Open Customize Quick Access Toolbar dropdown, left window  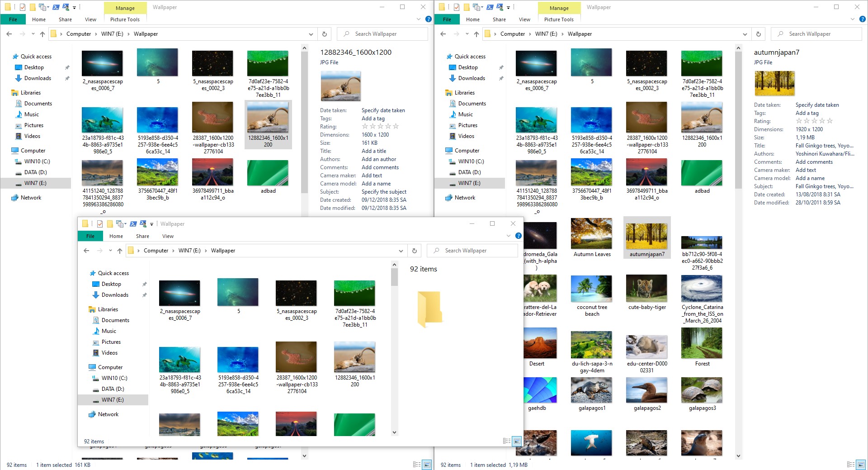[x=74, y=7]
